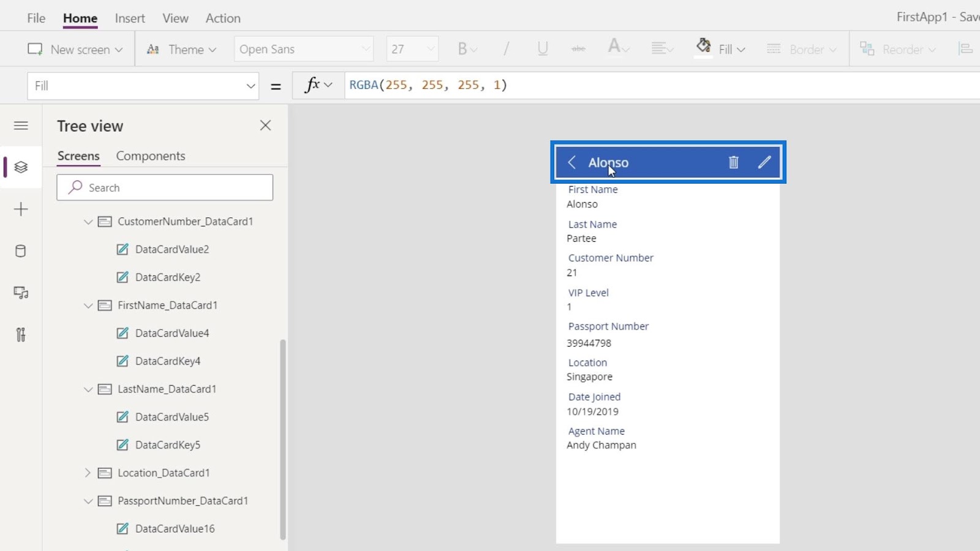Click the Last Name value Partee
Image resolution: width=980 pixels, height=551 pixels.
click(x=581, y=238)
